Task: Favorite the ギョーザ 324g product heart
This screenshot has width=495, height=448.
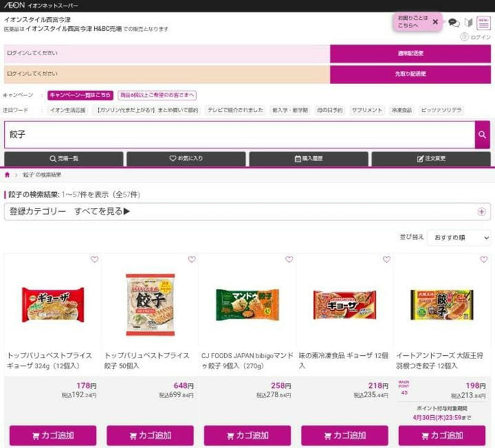Action: 95,259
